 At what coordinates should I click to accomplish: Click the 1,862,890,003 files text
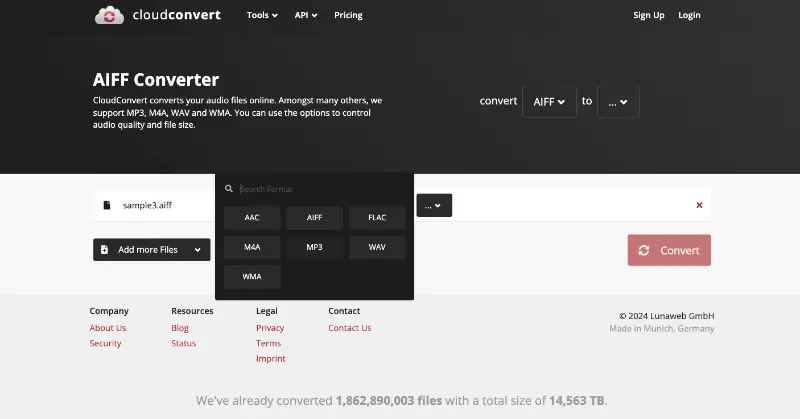point(389,401)
